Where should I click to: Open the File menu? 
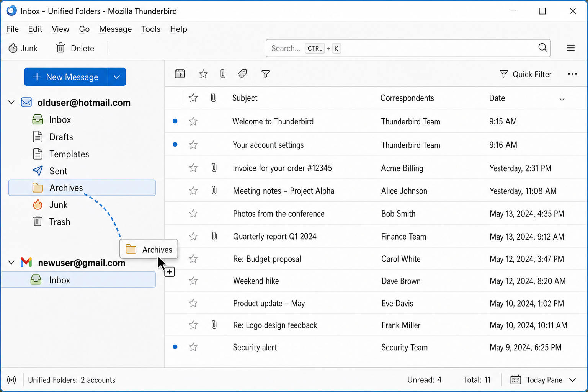pyautogui.click(x=12, y=29)
